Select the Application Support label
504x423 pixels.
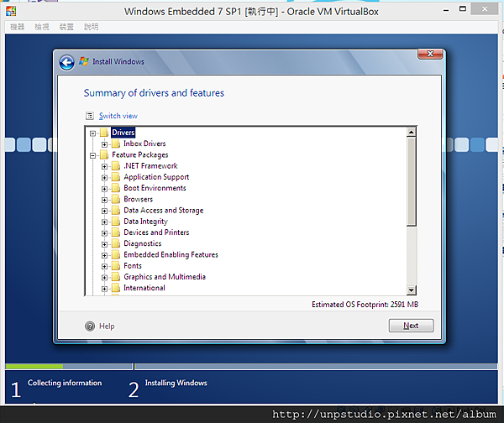156,177
